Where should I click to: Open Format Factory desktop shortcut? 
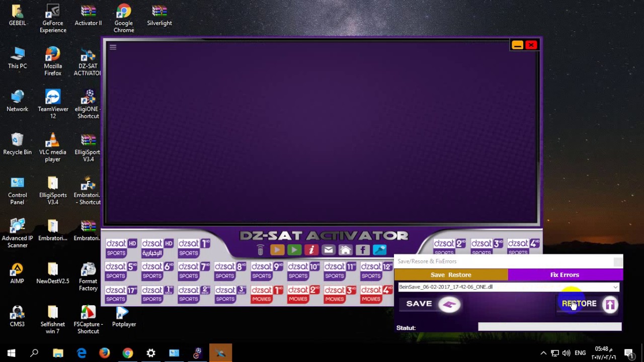[x=88, y=277]
